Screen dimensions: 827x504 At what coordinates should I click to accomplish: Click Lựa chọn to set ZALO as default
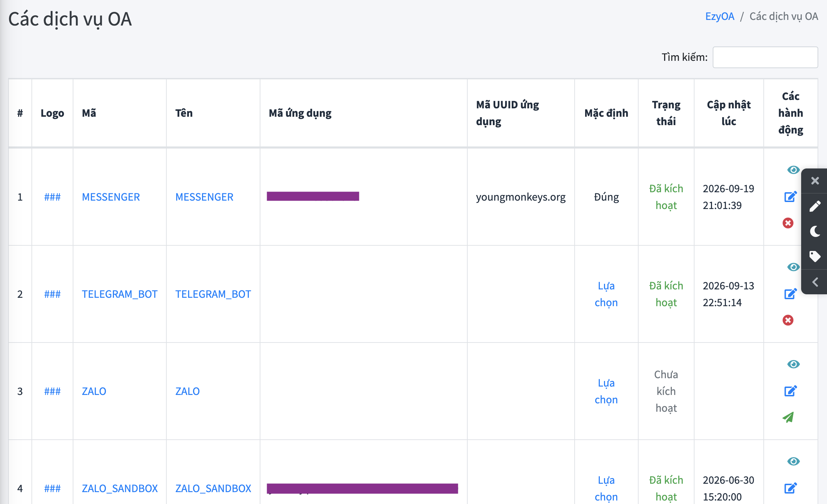[606, 391]
